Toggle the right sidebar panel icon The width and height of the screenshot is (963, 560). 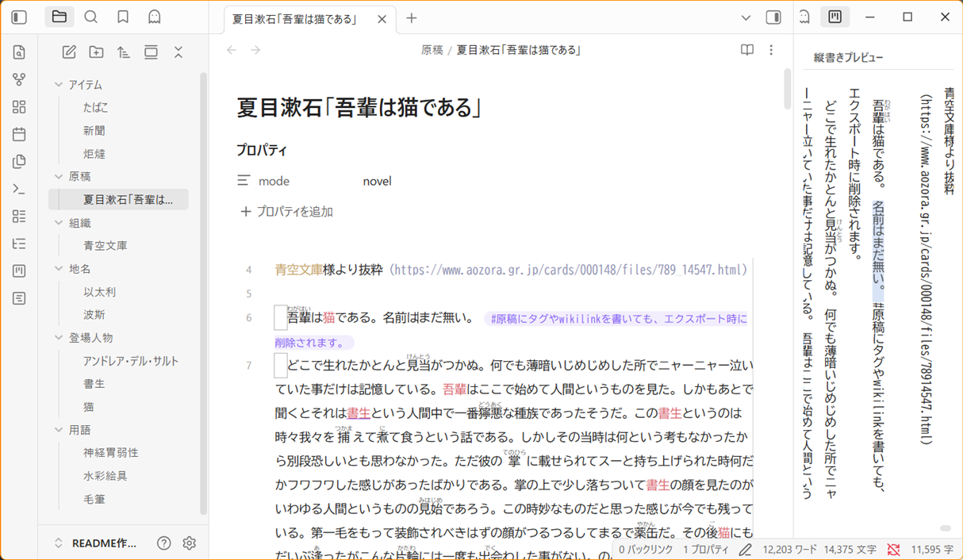tap(773, 17)
